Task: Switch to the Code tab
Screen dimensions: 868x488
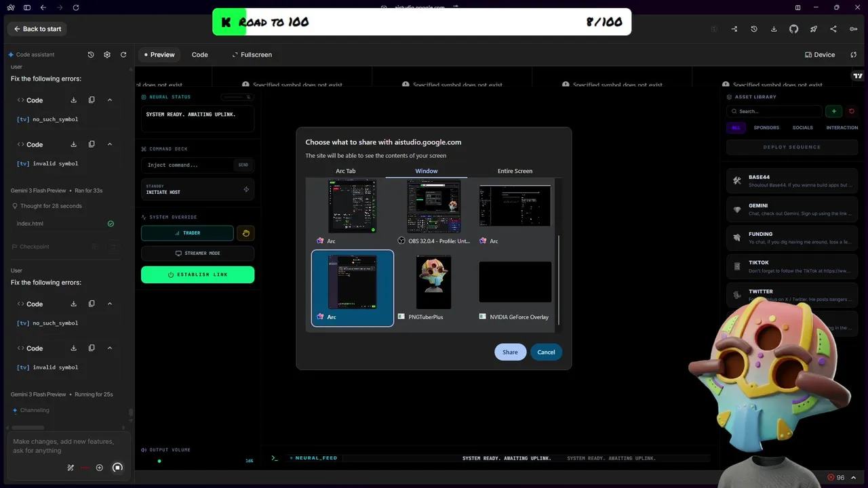Action: (x=199, y=54)
